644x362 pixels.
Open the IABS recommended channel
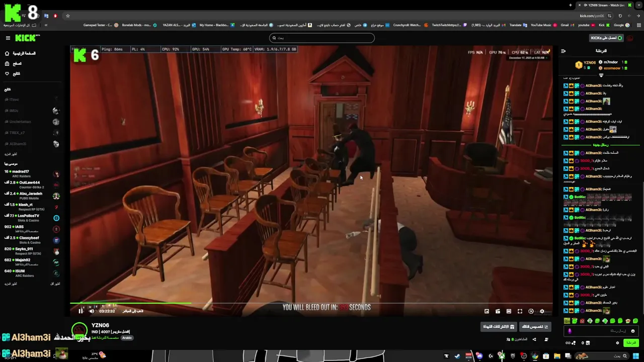tap(32, 229)
